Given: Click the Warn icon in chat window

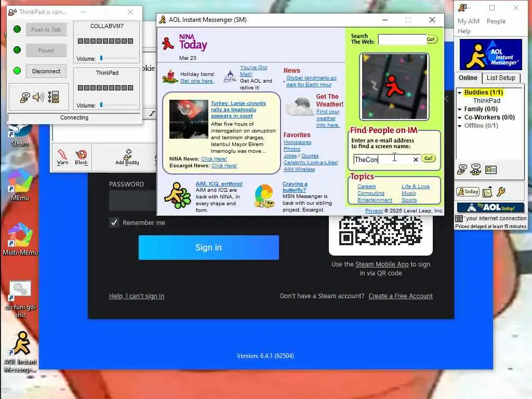Looking at the screenshot, I should coord(62,157).
